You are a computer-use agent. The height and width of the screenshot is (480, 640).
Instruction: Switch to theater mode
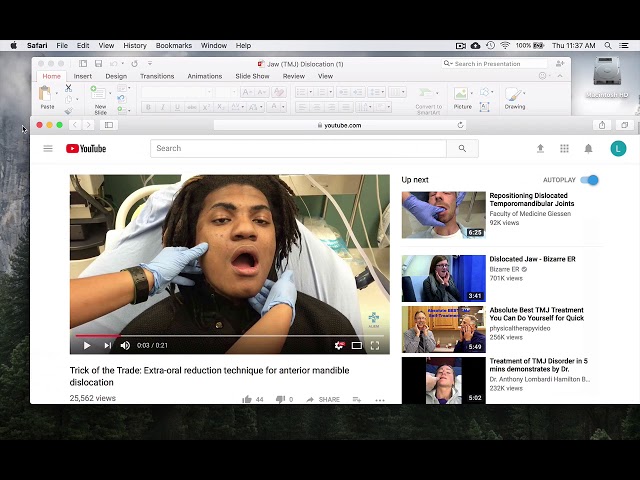[x=357, y=346]
